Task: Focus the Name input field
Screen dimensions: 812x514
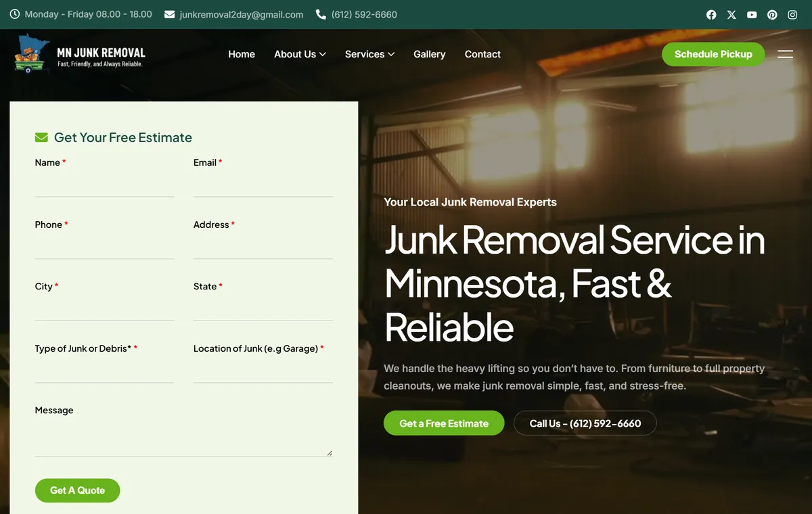Action: click(x=105, y=184)
